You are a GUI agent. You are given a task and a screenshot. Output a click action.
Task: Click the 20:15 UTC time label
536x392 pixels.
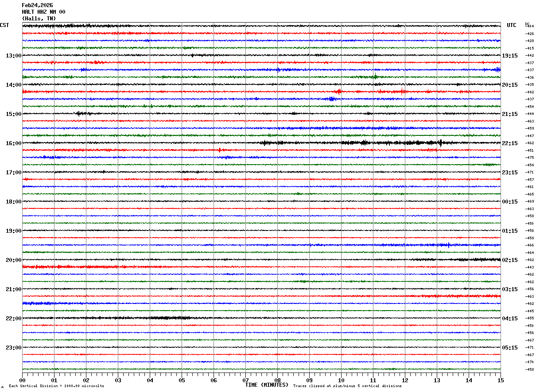point(510,85)
